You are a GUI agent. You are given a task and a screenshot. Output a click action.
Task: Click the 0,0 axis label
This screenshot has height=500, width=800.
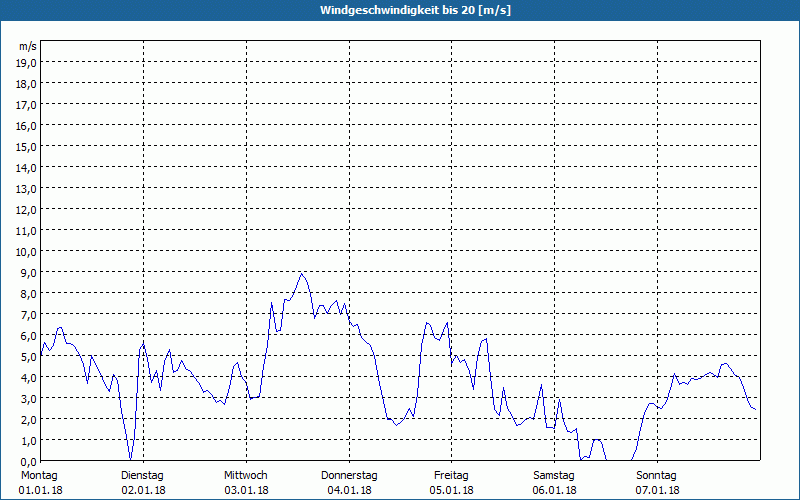click(29, 462)
